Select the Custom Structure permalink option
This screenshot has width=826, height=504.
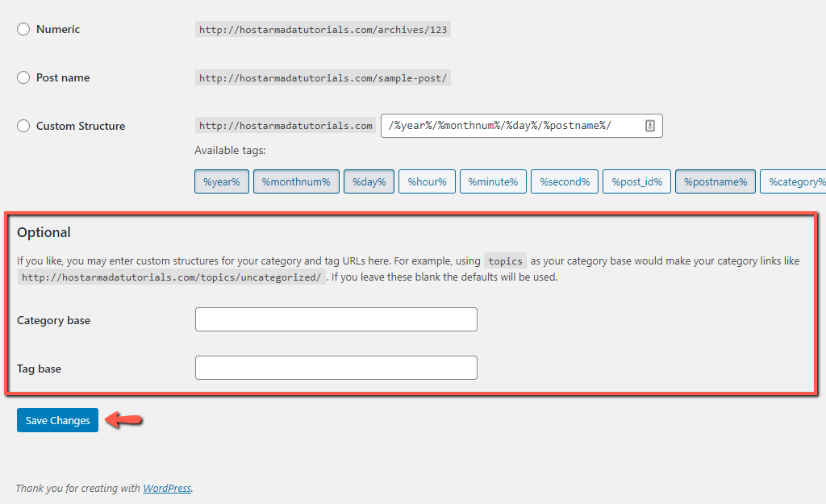click(x=23, y=126)
